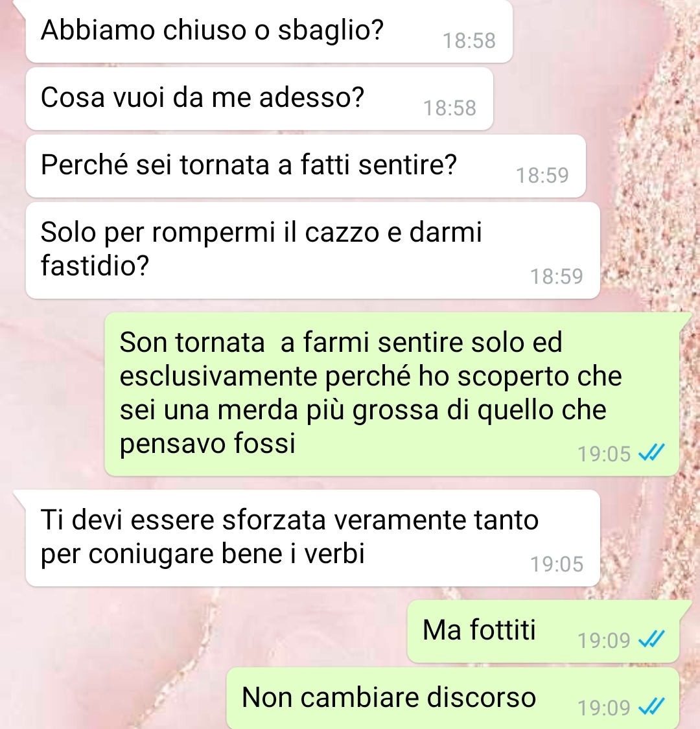Click read ticks on 'Non cambiare discorso'
Viewport: 700px width, 729px height.
click(651, 707)
